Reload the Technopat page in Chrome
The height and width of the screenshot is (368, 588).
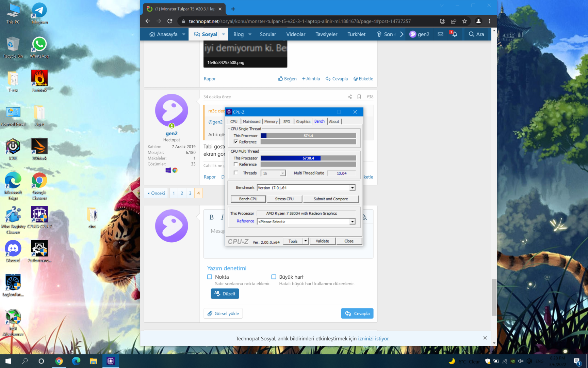click(x=170, y=21)
